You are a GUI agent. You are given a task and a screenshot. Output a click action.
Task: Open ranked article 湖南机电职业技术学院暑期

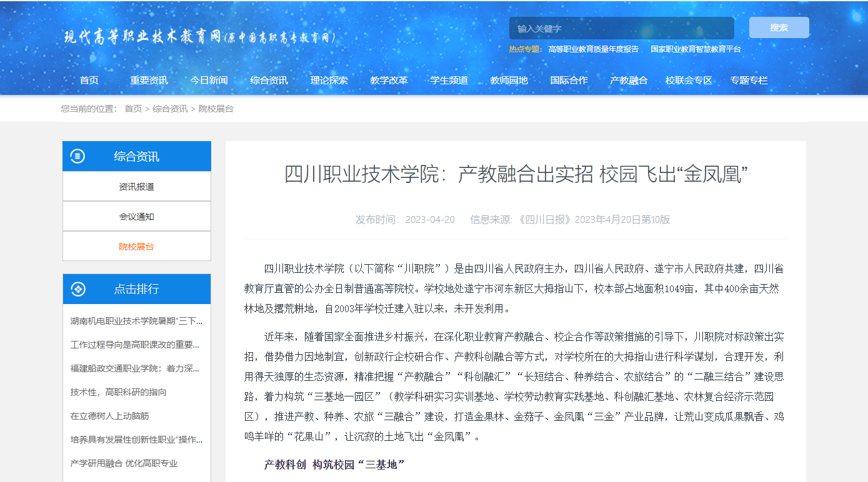tap(136, 321)
